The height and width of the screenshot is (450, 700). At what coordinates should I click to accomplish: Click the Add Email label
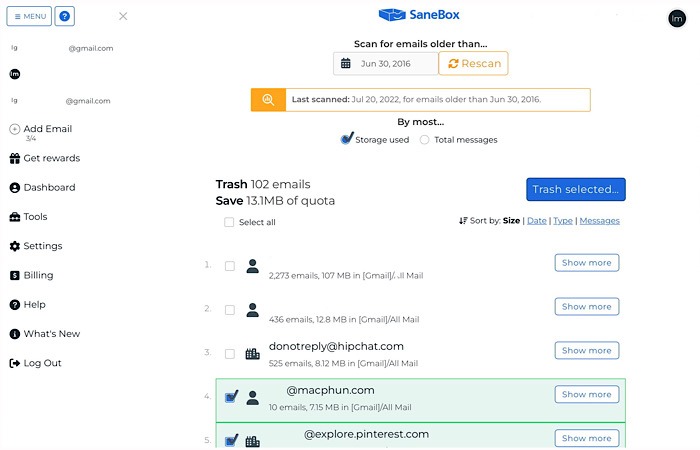coord(48,129)
